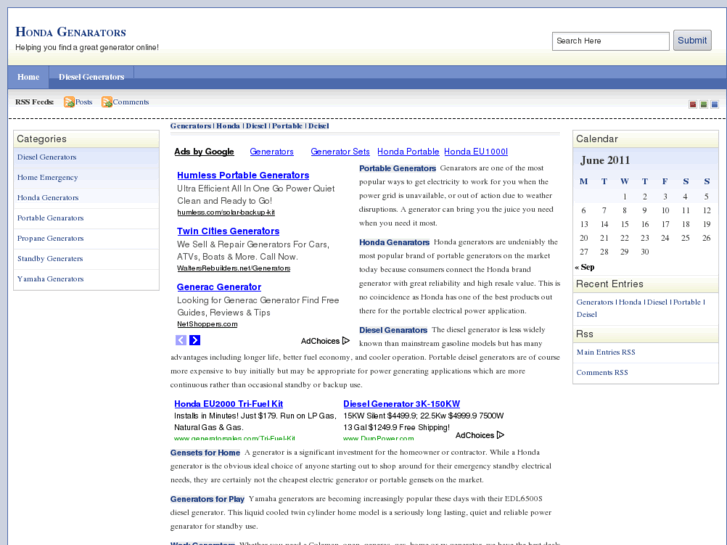The image size is (727, 545).
Task: Open humless.com/solar-backup-kit URL
Action: point(226,212)
